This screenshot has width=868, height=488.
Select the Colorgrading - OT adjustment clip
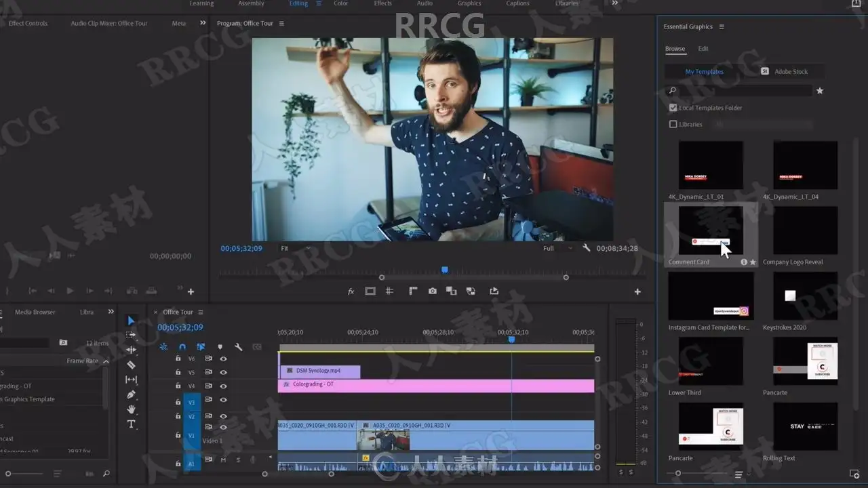pos(436,385)
